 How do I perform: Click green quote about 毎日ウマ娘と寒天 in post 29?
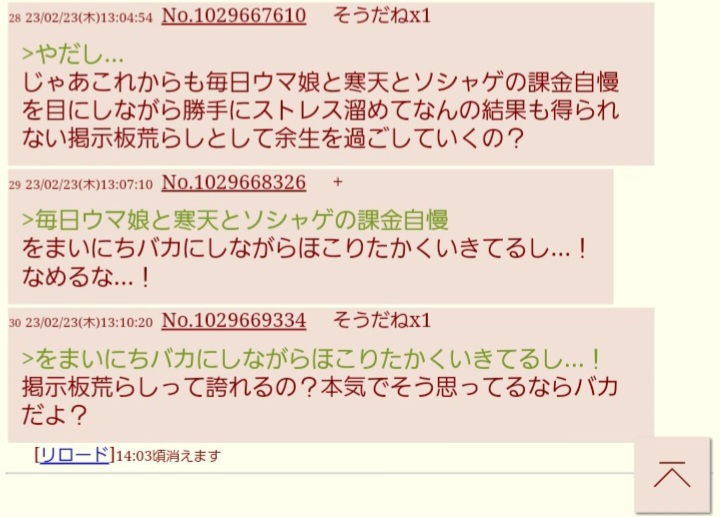(235, 220)
